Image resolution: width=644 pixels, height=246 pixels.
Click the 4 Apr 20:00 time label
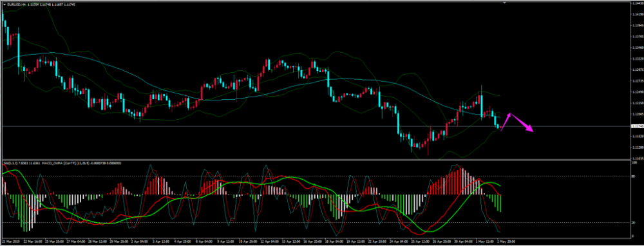[x=182, y=241]
